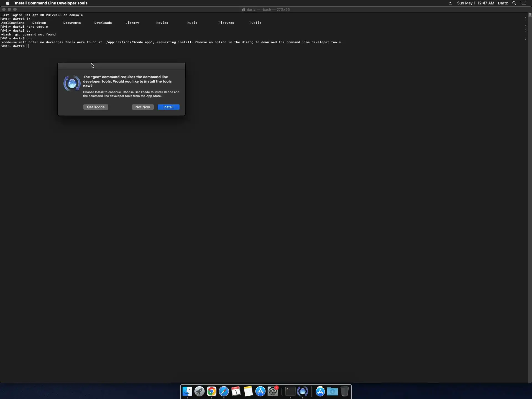Open the Apple menu
Screen dimensions: 532x399
[x=7, y=3]
